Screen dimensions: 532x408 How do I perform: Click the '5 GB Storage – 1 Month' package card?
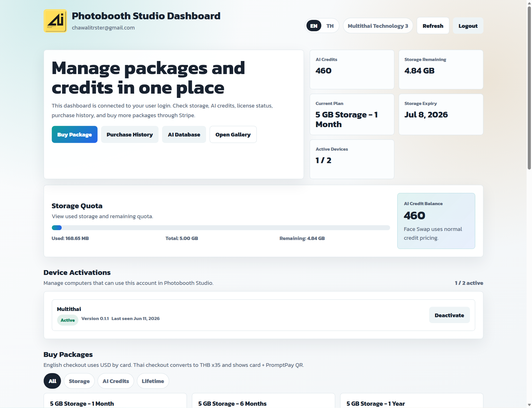tap(115, 401)
